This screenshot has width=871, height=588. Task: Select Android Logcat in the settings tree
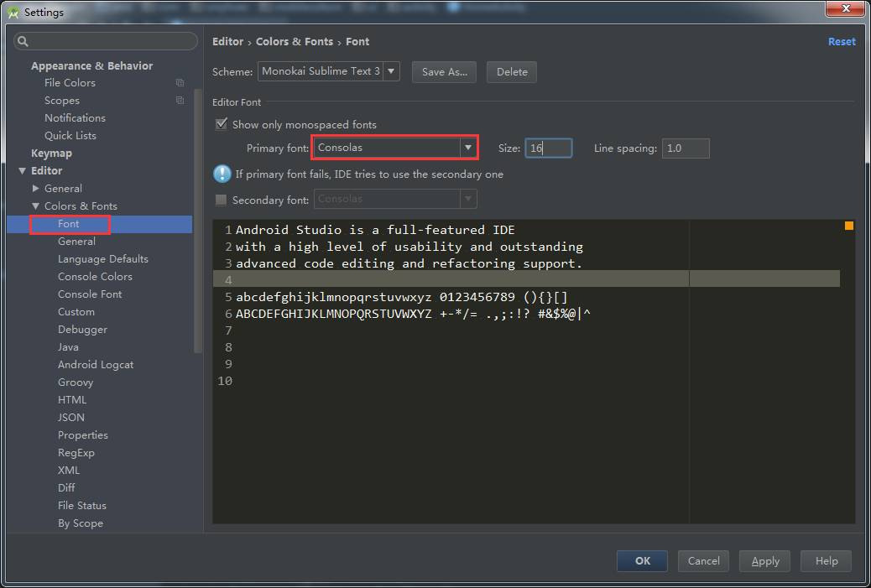coord(95,364)
